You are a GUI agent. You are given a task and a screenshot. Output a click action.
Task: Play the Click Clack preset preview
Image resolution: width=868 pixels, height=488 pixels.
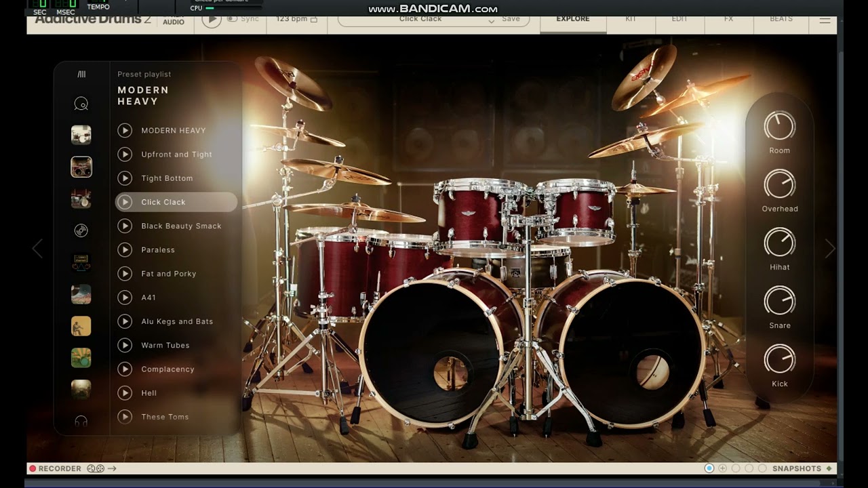[x=125, y=202]
